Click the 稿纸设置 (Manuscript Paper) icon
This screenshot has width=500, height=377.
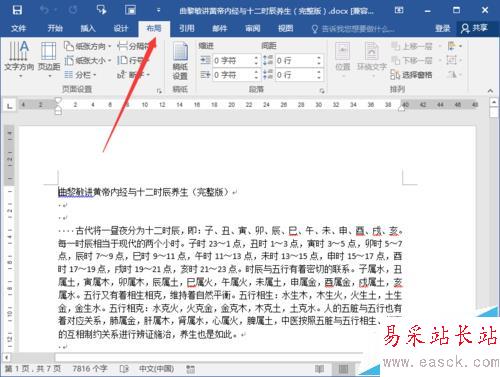(180, 61)
